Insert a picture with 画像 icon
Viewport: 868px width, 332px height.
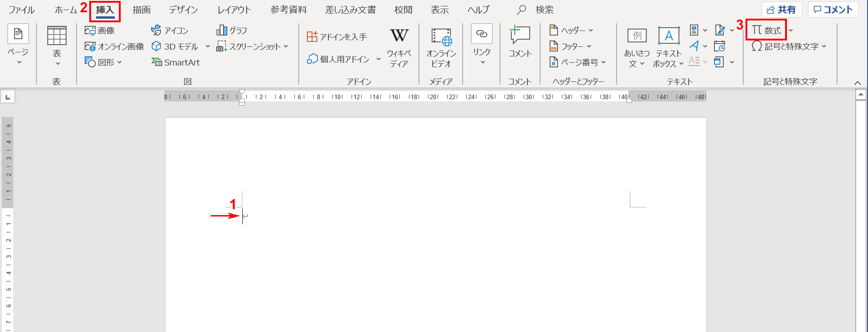coord(100,30)
